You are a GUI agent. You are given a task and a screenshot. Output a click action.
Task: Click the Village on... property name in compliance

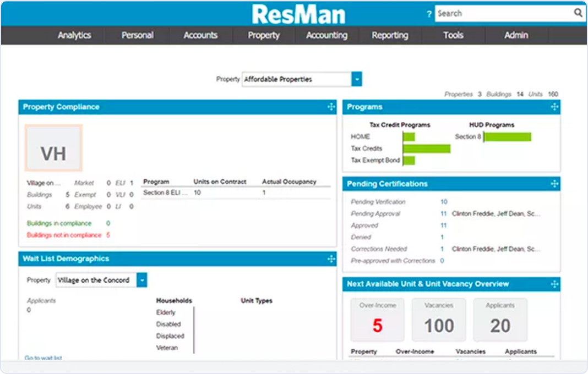coord(43,183)
